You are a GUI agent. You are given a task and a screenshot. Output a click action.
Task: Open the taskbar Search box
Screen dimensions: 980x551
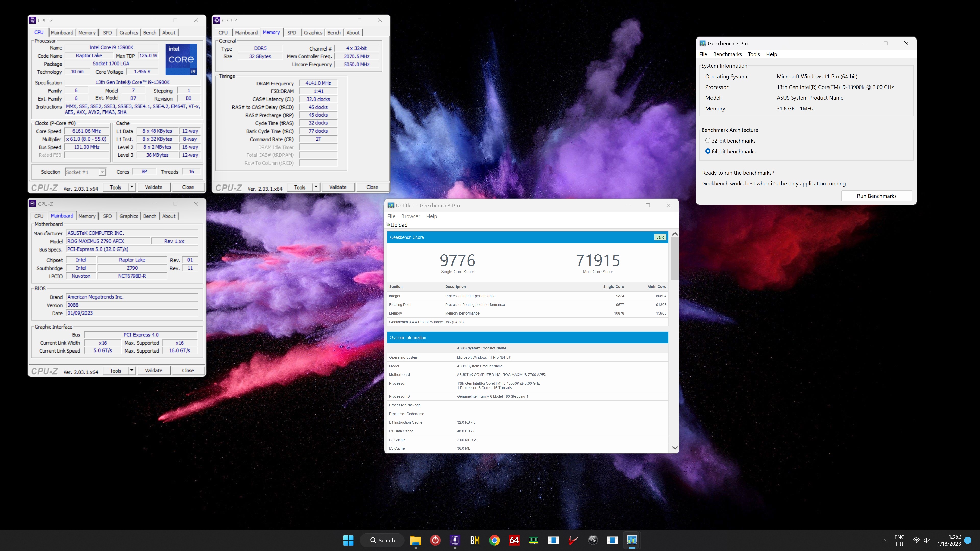[382, 540]
